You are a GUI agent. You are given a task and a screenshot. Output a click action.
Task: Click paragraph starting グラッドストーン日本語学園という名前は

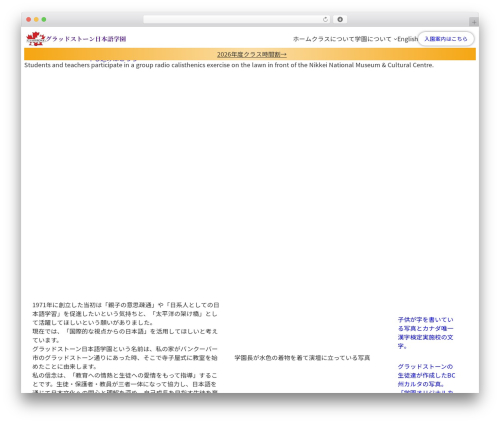click(x=125, y=358)
